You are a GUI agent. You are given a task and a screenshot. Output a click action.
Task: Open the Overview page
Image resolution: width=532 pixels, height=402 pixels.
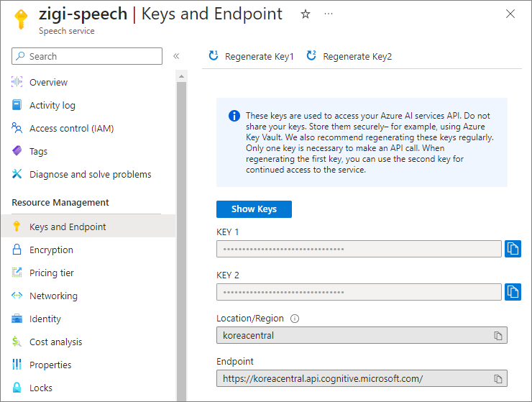[x=48, y=83]
